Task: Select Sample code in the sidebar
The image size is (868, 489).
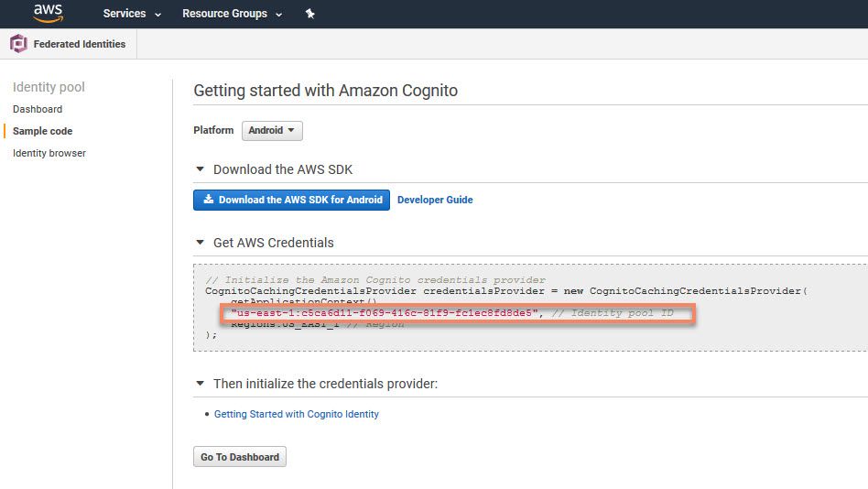Action: [42, 131]
